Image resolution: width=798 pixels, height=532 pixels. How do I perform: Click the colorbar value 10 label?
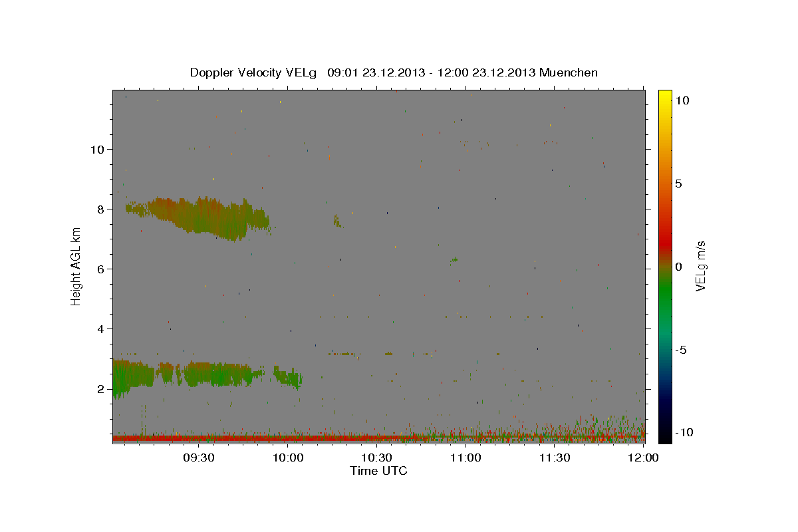point(682,100)
